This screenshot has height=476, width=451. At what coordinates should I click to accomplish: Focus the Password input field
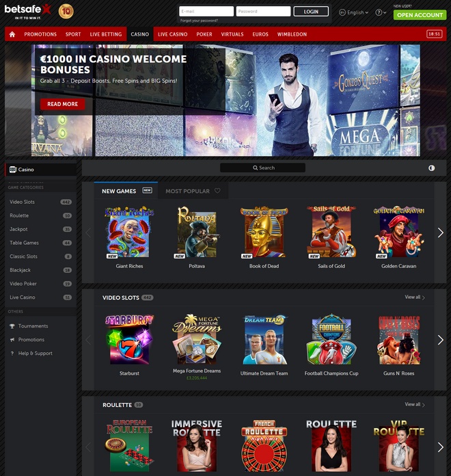click(263, 11)
